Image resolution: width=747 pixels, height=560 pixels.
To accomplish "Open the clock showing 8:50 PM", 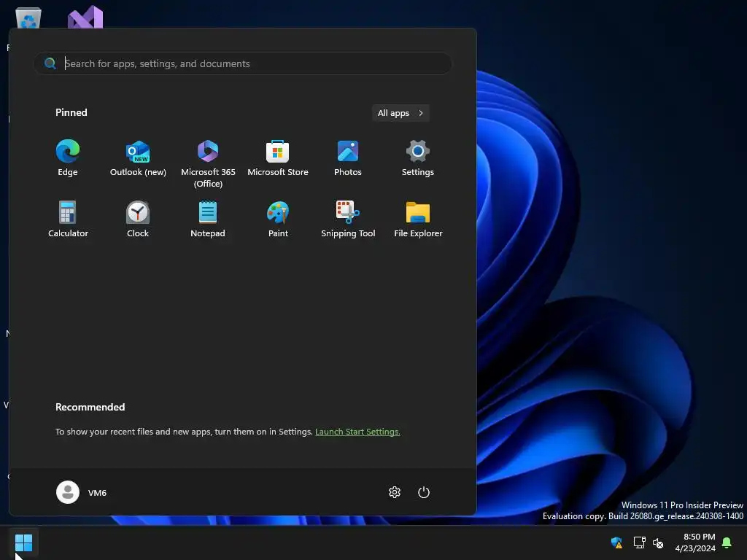I will 695,542.
